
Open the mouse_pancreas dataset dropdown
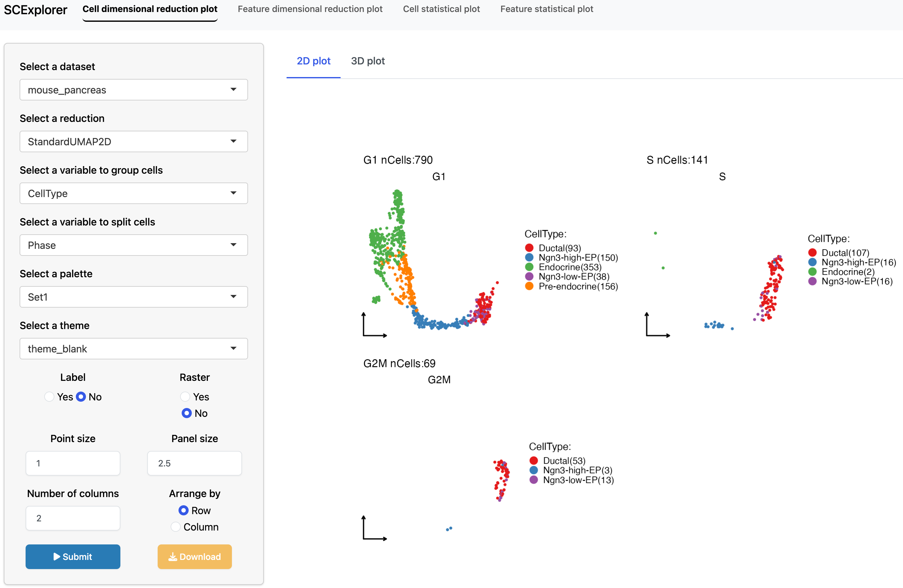[x=134, y=90]
